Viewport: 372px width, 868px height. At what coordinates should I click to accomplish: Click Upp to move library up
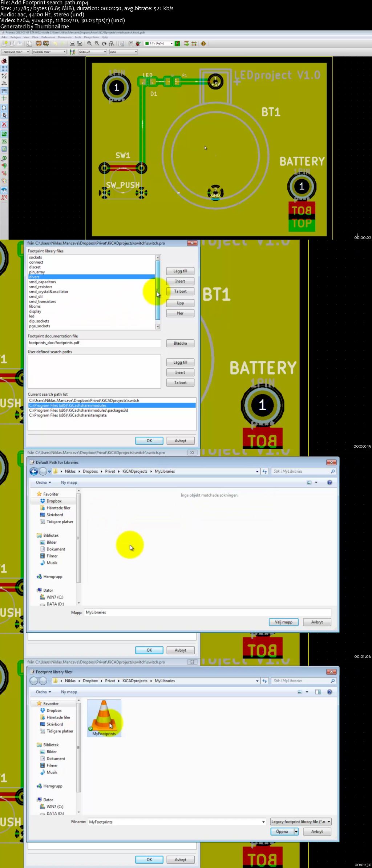(180, 303)
